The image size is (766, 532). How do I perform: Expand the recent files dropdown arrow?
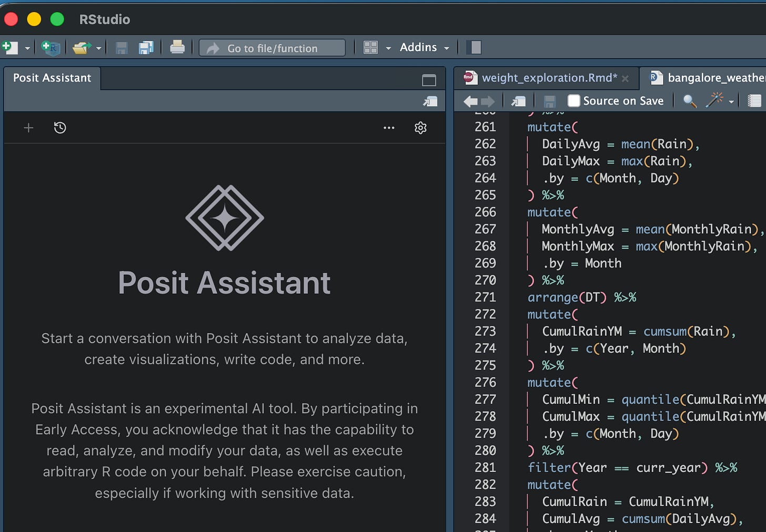pos(98,48)
